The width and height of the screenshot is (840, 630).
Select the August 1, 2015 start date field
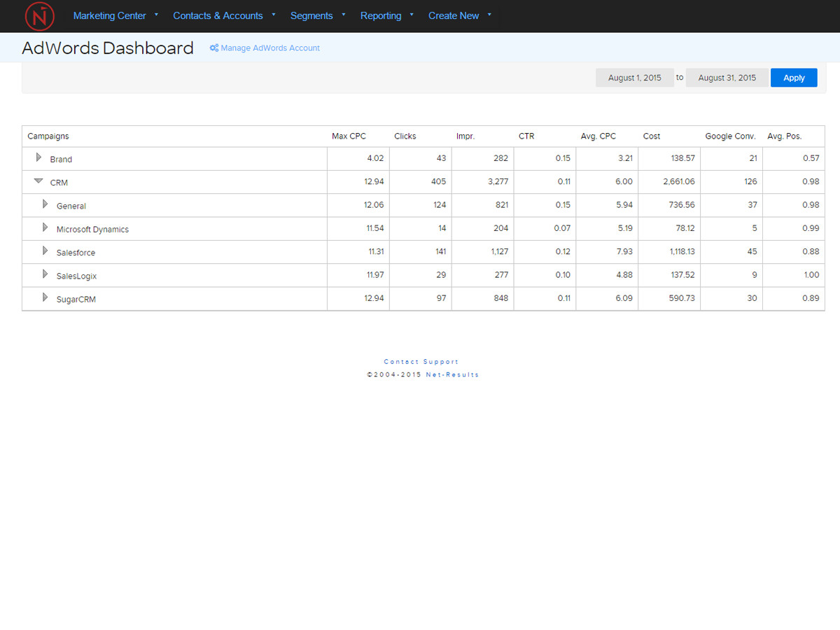(x=635, y=78)
